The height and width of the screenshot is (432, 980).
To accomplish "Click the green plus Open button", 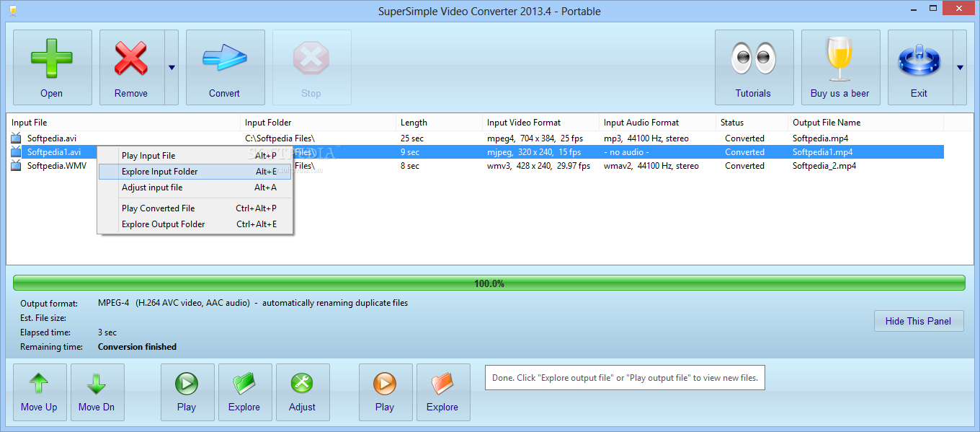I will click(52, 67).
